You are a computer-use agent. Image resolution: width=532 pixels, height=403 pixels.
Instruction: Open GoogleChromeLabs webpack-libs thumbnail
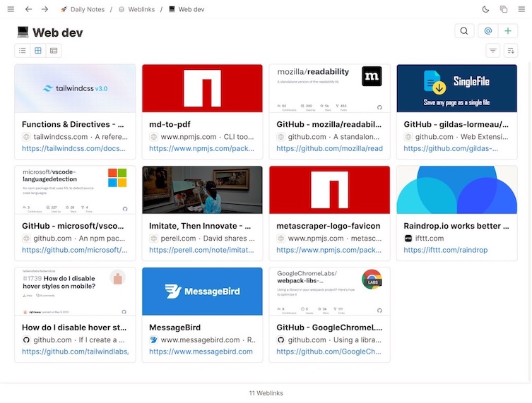click(x=329, y=291)
